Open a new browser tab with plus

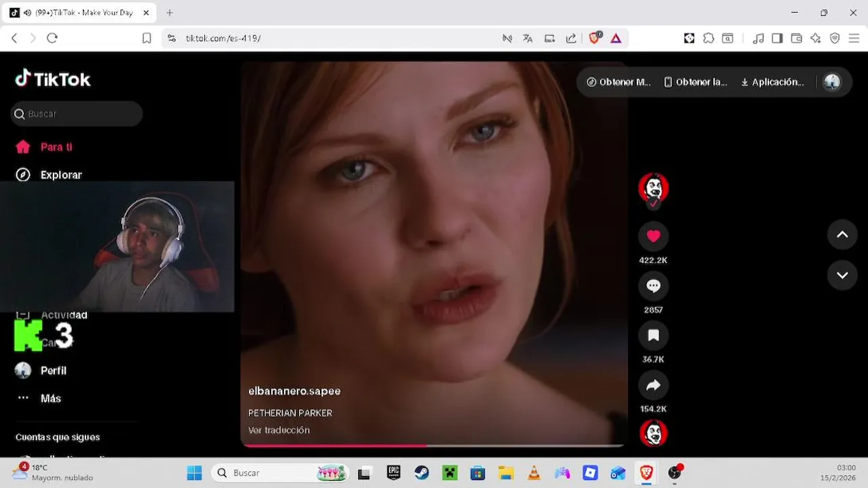pyautogui.click(x=170, y=13)
